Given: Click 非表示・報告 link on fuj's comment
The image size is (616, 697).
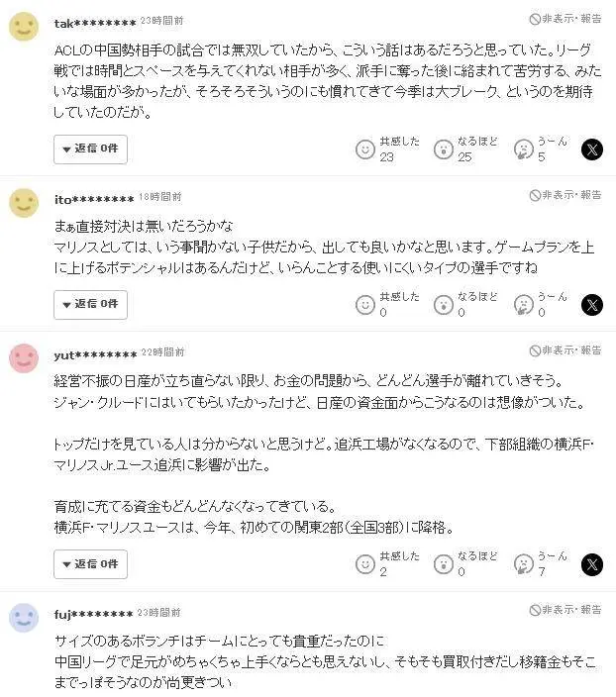Looking at the screenshot, I should [x=565, y=610].
